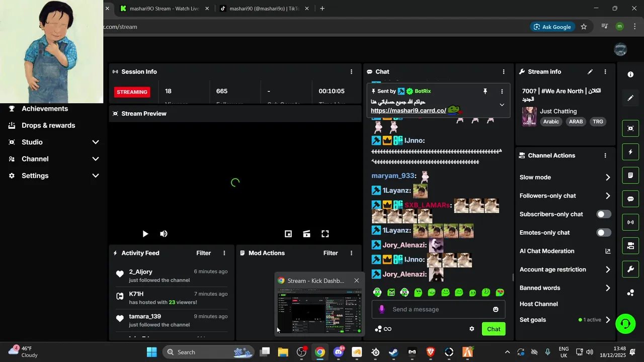Open Activity Feed options menu
The image size is (644, 362).
(x=224, y=253)
